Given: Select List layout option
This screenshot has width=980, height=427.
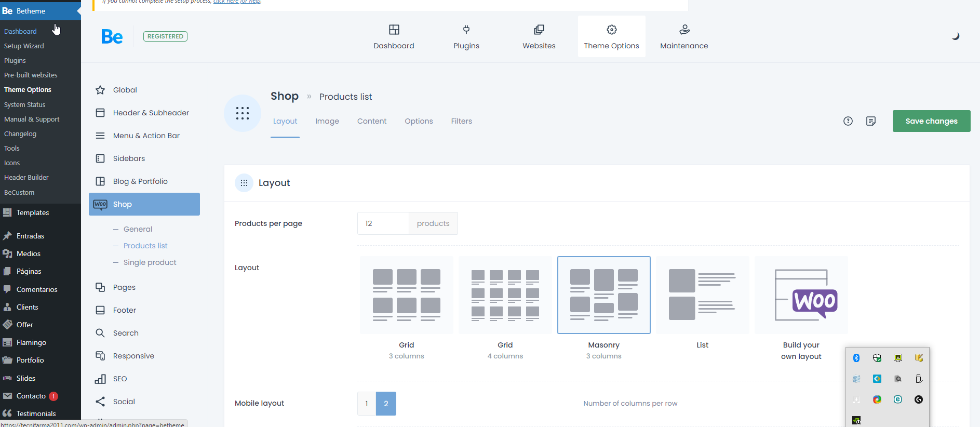Looking at the screenshot, I should tap(703, 295).
